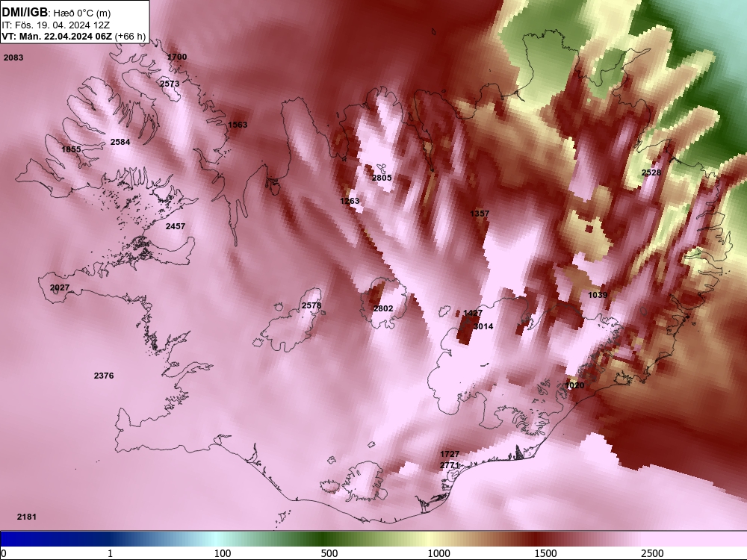The width and height of the screenshot is (747, 560).
Task: Click the 1563 height label
Action: (x=238, y=125)
